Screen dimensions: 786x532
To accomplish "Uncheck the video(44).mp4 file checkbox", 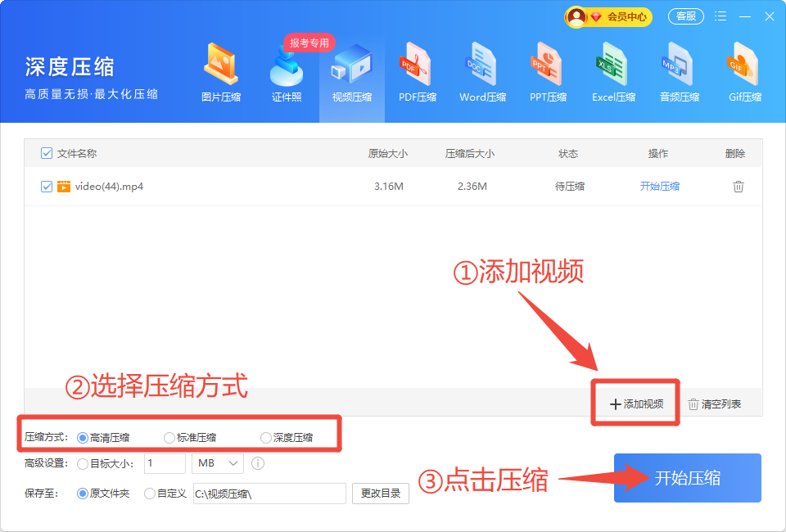I will 47,187.
